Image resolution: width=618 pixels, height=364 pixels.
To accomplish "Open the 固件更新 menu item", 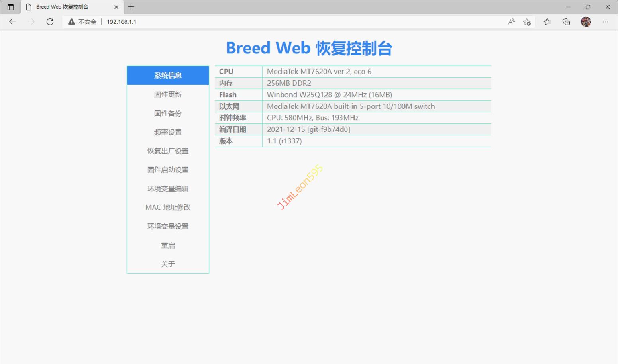I will (x=168, y=94).
